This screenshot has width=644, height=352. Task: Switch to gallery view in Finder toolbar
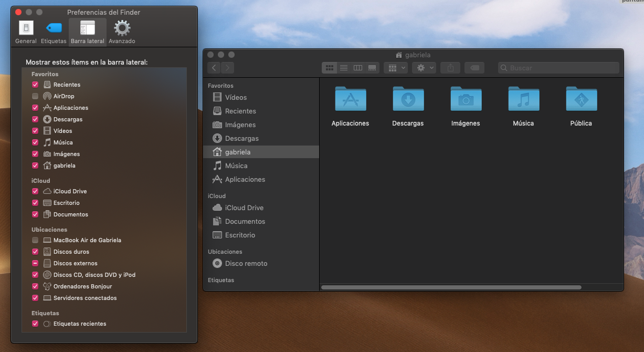372,68
